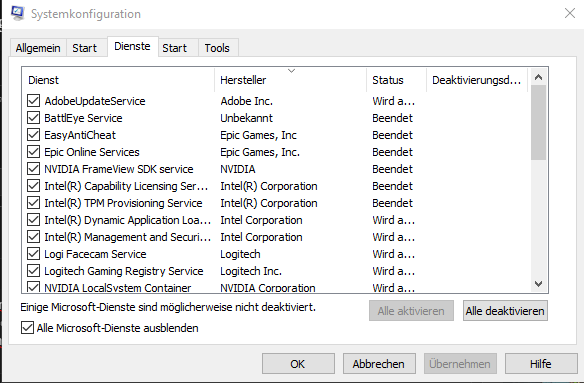Sort list by Dienst column header

tap(118, 80)
